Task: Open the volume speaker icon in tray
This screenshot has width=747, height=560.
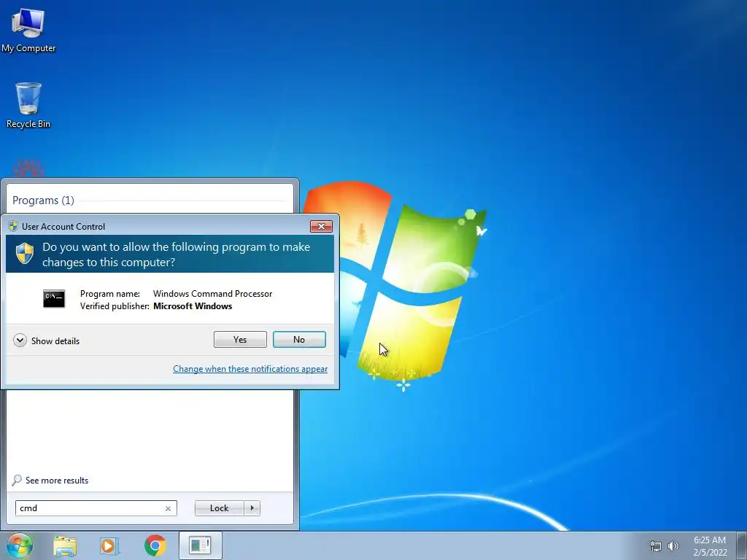Action: tap(673, 546)
